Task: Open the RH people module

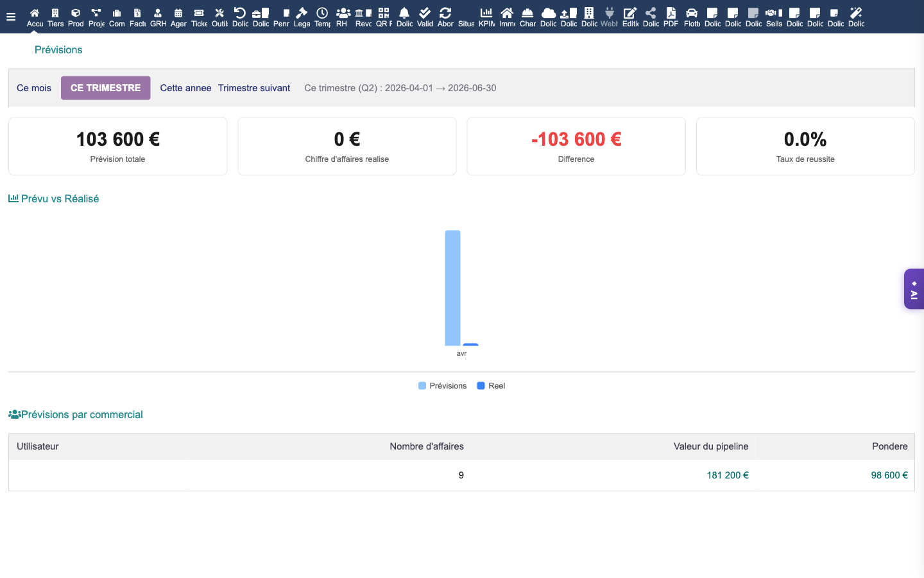Action: coord(343,17)
